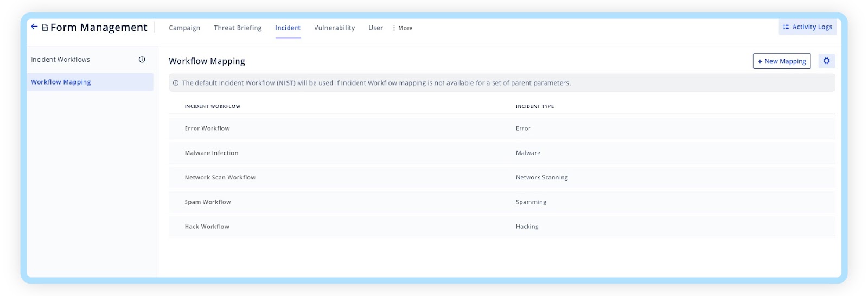The height and width of the screenshot is (296, 868).
Task: Click the Spamming incident type cell
Action: pos(531,202)
